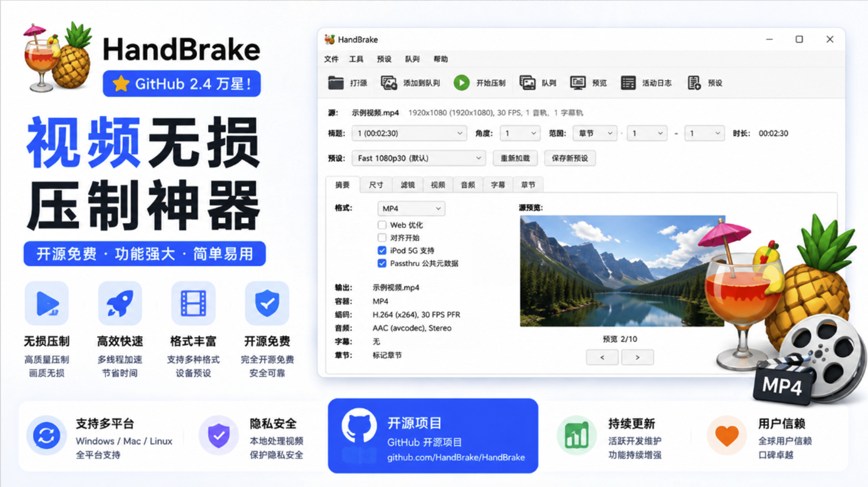Click the 开源免费·功能强大·简单易用 banner
Image resolution: width=868 pixels, height=487 pixels.
click(x=145, y=253)
